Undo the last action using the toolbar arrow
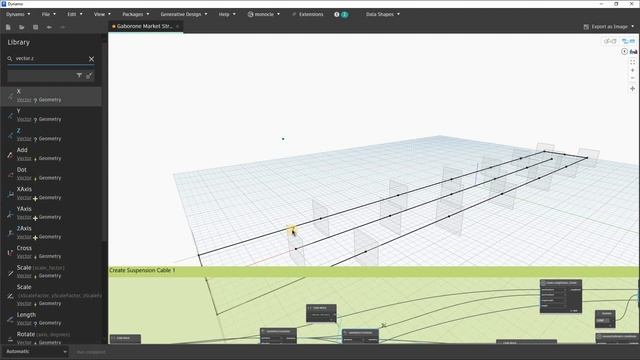Screen dimensions: 640x360 [49, 27]
